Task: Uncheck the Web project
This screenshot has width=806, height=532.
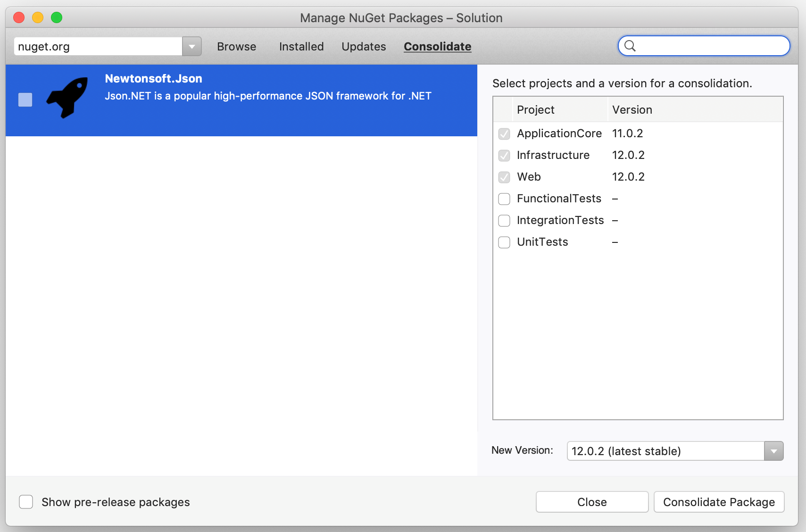Action: 504,177
